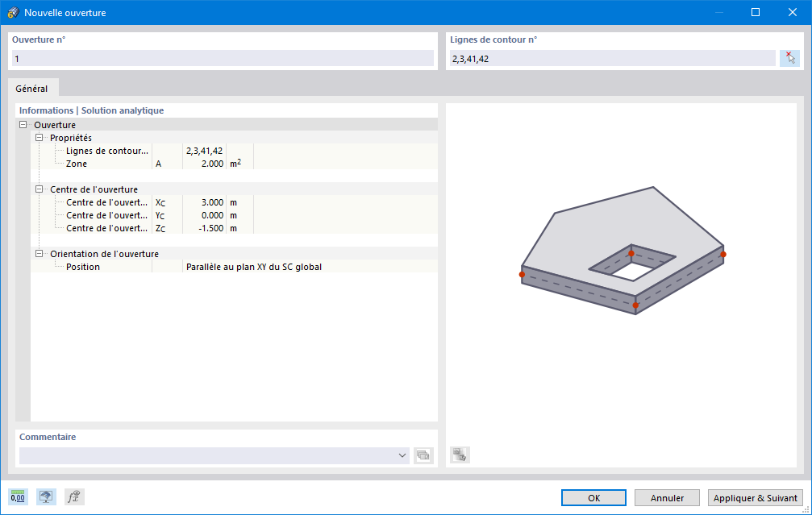
Task: Click the Annuler button
Action: 667,498
